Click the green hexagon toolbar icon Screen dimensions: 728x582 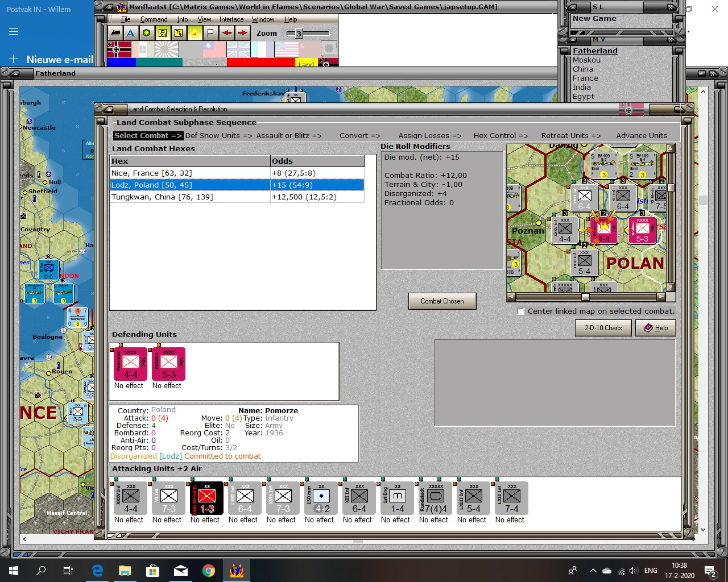pyautogui.click(x=147, y=33)
